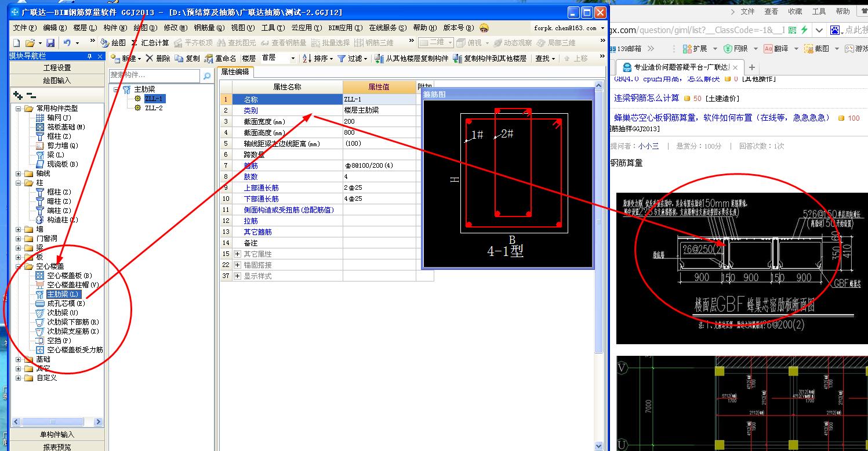The height and width of the screenshot is (451, 868).
Task: Click the 搜索构件 search input field
Action: (155, 75)
